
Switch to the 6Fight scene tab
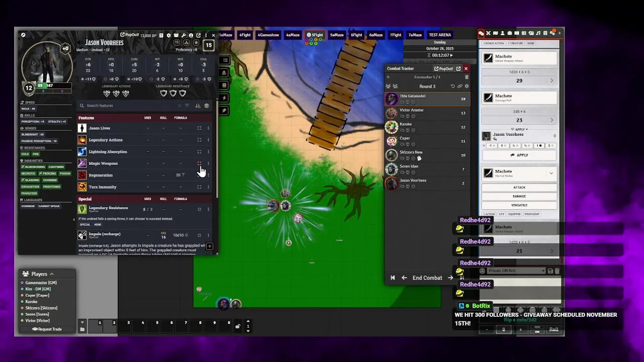[x=356, y=35]
